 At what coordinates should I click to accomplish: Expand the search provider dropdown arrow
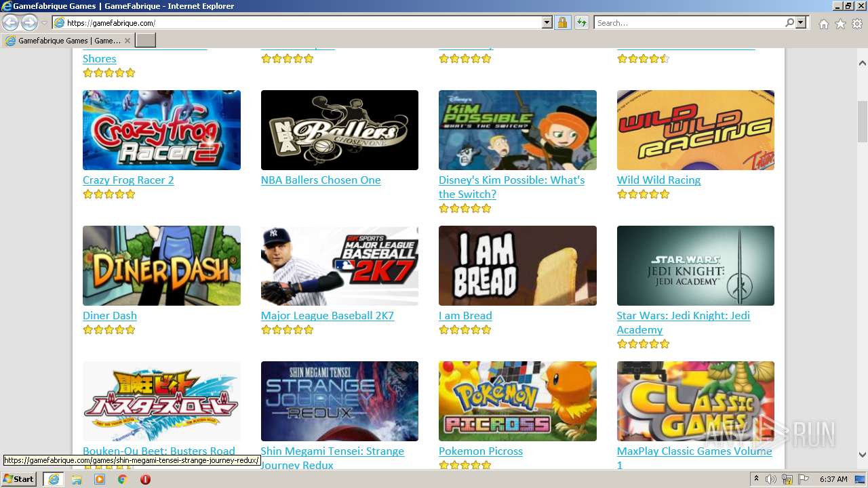coord(801,22)
